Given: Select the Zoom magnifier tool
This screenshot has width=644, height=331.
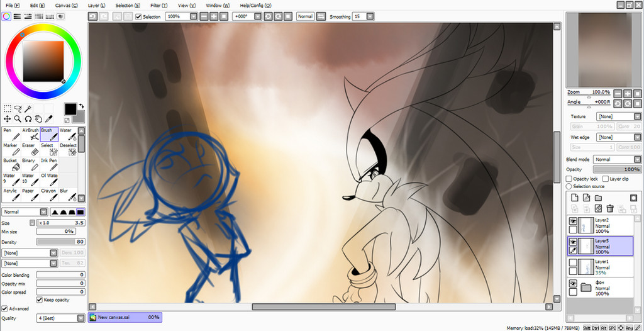Looking at the screenshot, I should (x=18, y=119).
